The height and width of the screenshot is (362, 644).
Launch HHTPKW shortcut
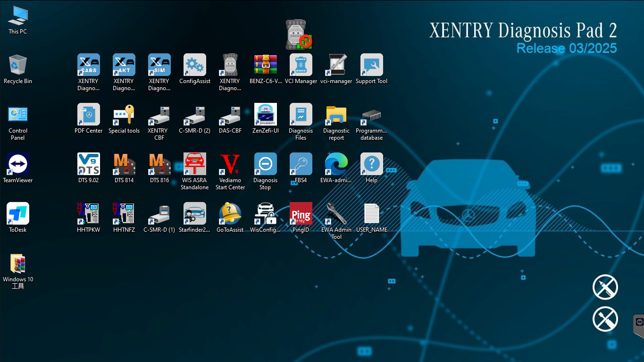[88, 214]
